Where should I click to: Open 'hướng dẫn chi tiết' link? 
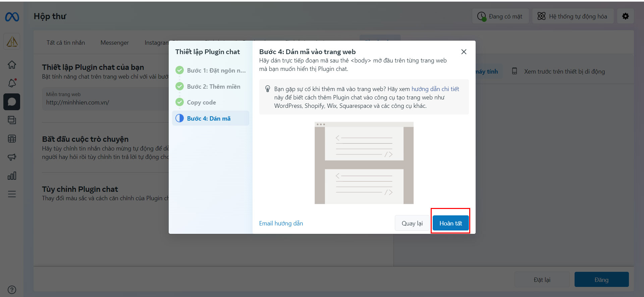click(x=435, y=89)
